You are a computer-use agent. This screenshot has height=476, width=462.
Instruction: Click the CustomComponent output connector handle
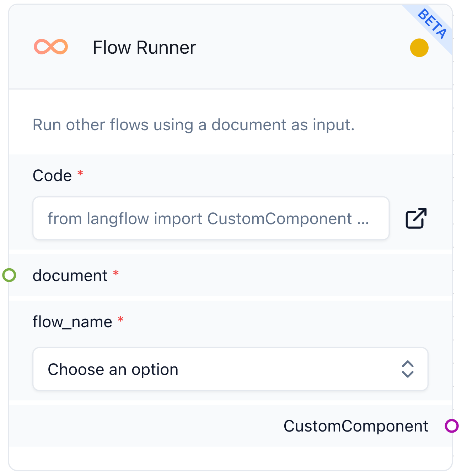[x=452, y=425]
